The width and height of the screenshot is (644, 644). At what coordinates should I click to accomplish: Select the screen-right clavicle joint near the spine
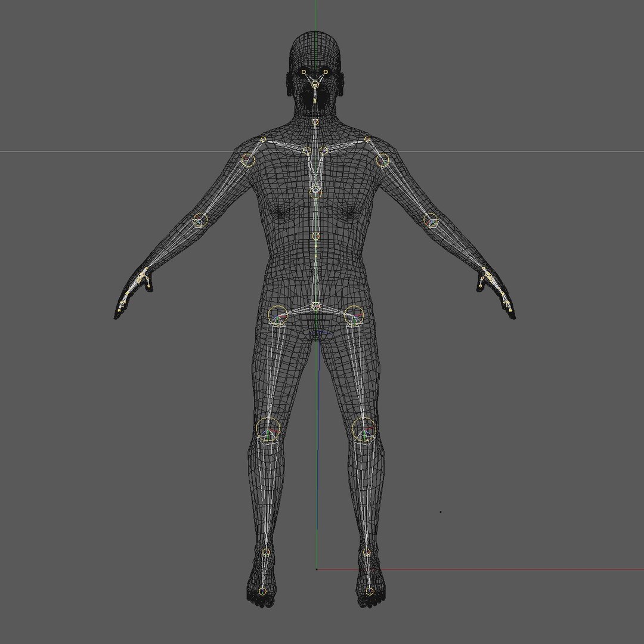[x=324, y=151]
